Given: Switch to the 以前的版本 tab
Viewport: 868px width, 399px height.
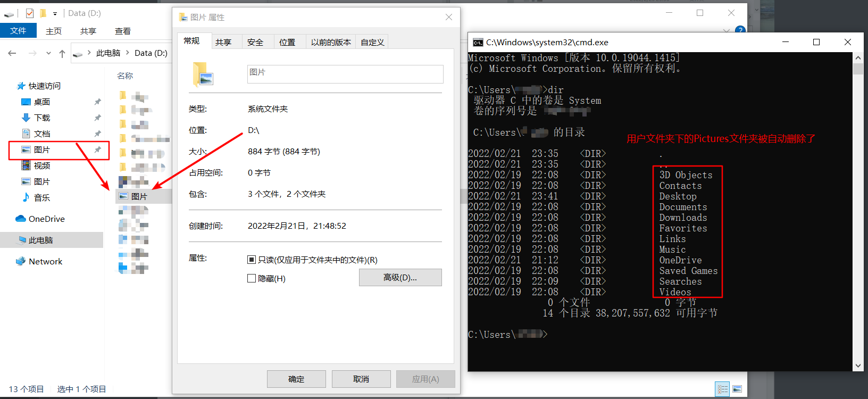Looking at the screenshot, I should (x=331, y=42).
